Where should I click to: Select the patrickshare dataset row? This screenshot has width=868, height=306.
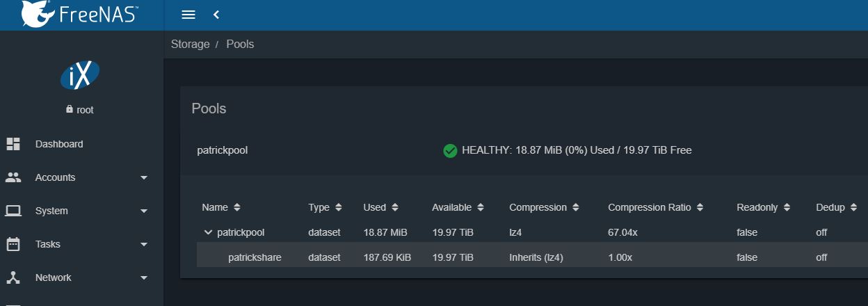click(x=255, y=257)
